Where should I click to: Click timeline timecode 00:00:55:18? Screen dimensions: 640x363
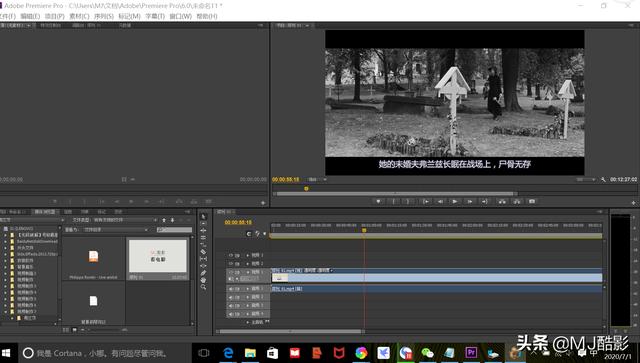(x=238, y=223)
